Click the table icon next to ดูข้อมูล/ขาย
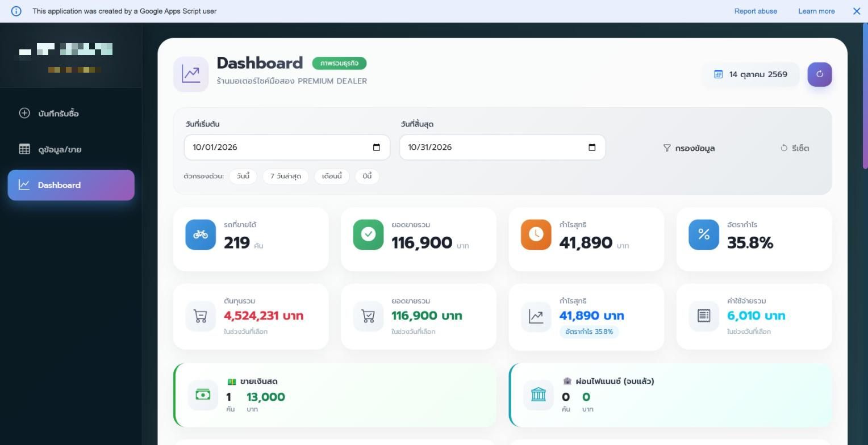 pos(24,149)
